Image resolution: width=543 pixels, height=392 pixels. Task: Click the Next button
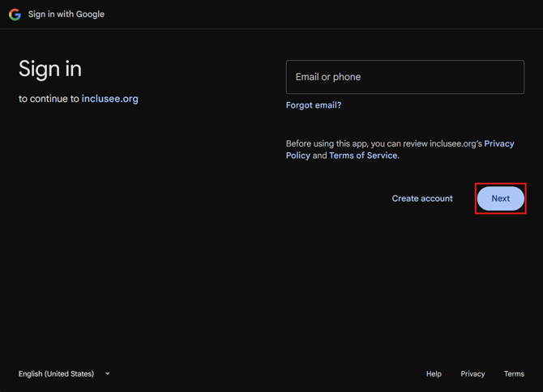coord(500,198)
